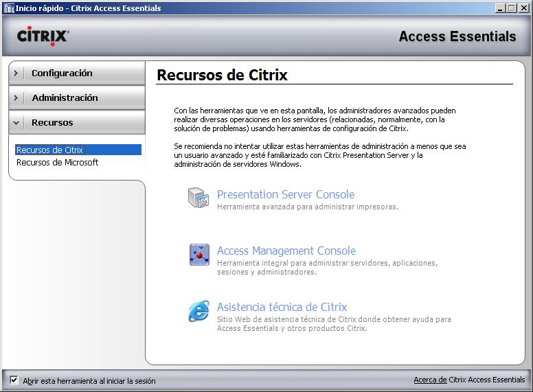
Task: Open the Configuración menu header
Action: coord(77,73)
